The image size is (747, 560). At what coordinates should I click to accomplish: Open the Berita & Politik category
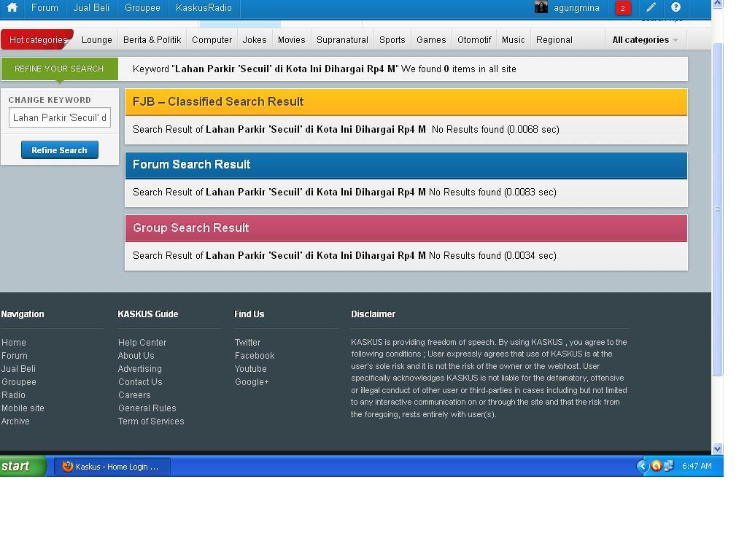click(152, 40)
